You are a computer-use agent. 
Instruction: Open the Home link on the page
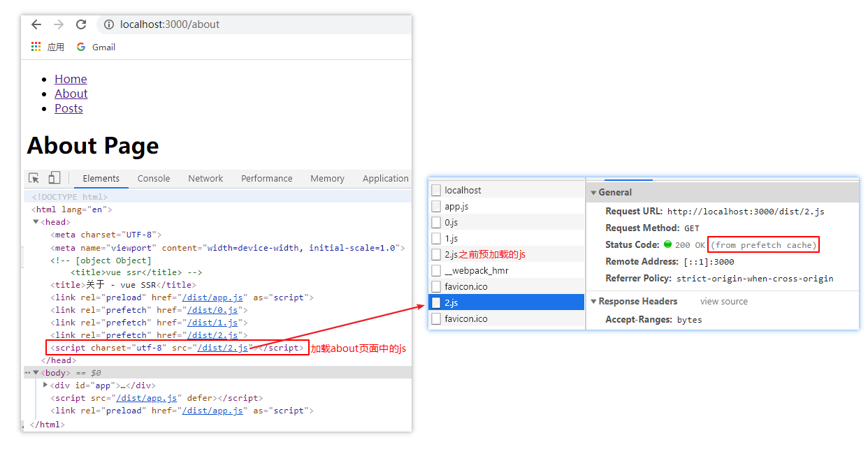(71, 79)
